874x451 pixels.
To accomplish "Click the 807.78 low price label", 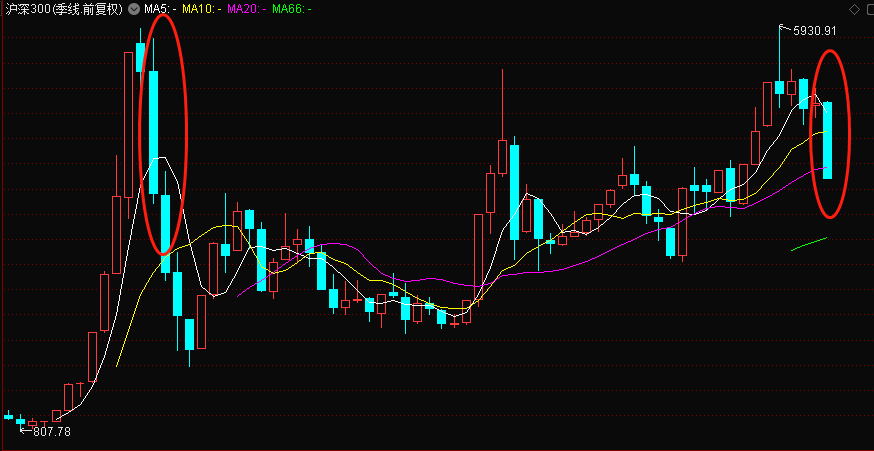I will (52, 431).
